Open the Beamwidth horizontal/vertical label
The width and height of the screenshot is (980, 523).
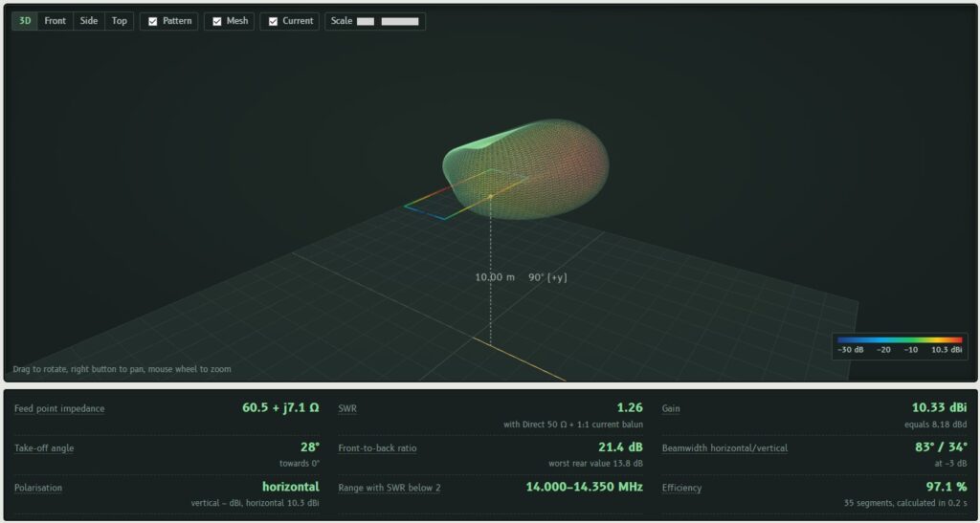725,448
